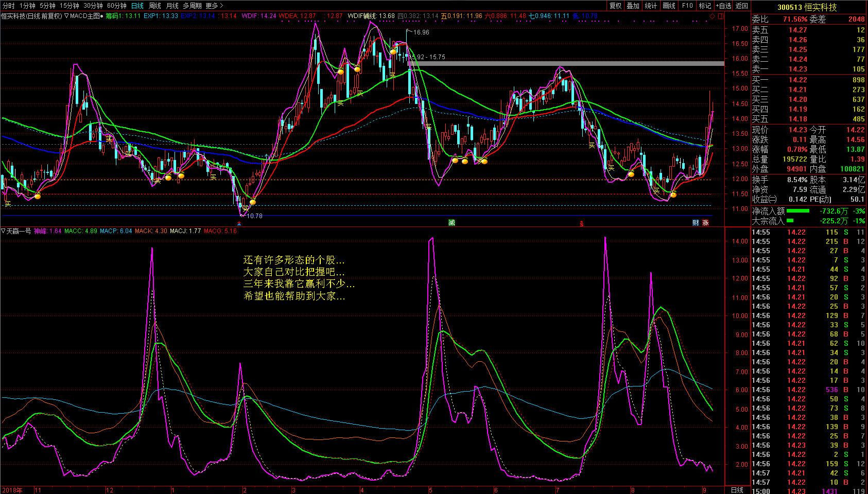Screen dimensions: 868x494
Task: Click the 16.96 high price label
Action: (421, 32)
